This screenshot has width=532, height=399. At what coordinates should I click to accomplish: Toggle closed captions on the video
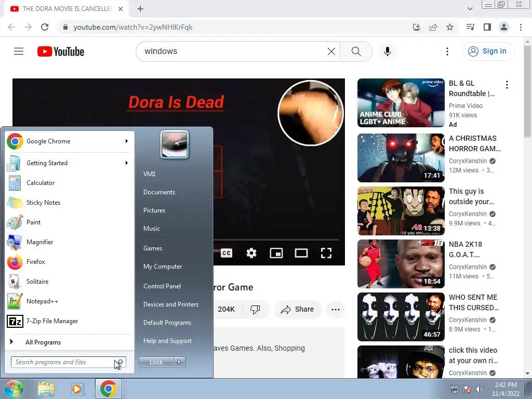(227, 253)
